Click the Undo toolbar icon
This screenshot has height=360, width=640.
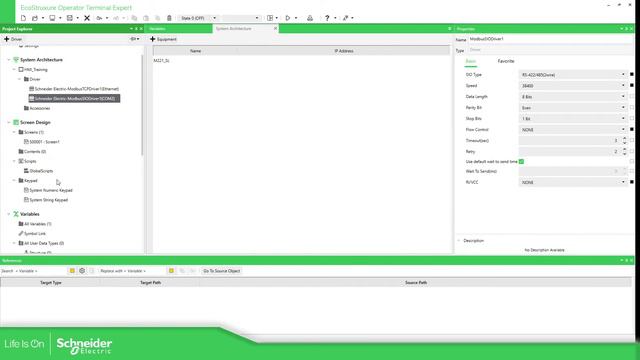tap(99, 18)
